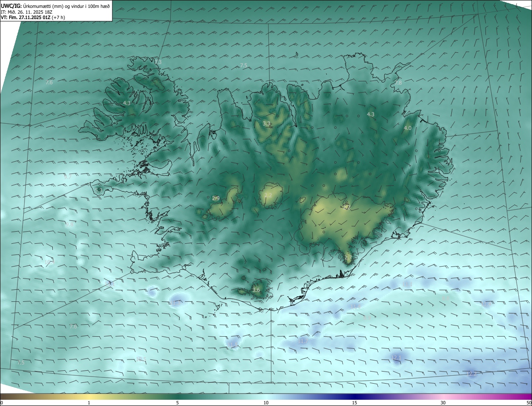532x406 pixels.
Task: Select the 12.2 value label over the sea
Action: click(472, 374)
